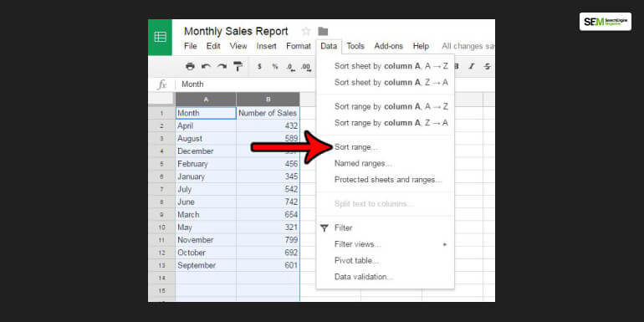The width and height of the screenshot is (644, 322).
Task: Toggle italic formatting
Action: pos(472,67)
